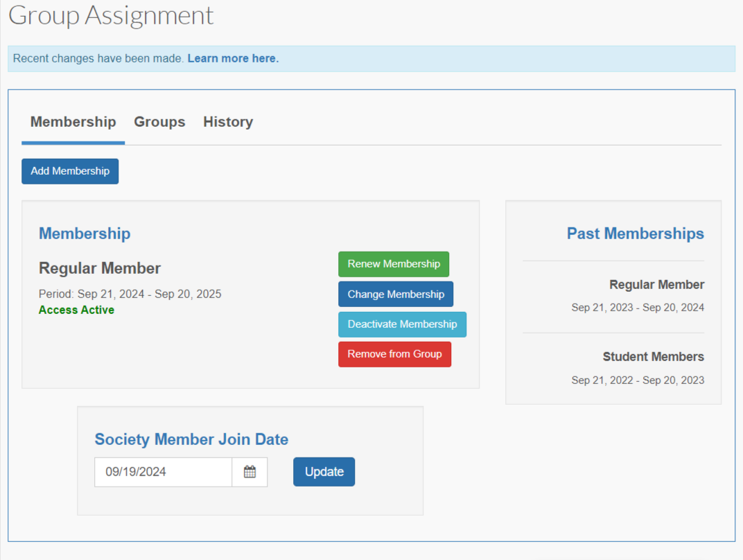The width and height of the screenshot is (743, 560).
Task: Select the blue Membership section heading
Action: (x=85, y=234)
